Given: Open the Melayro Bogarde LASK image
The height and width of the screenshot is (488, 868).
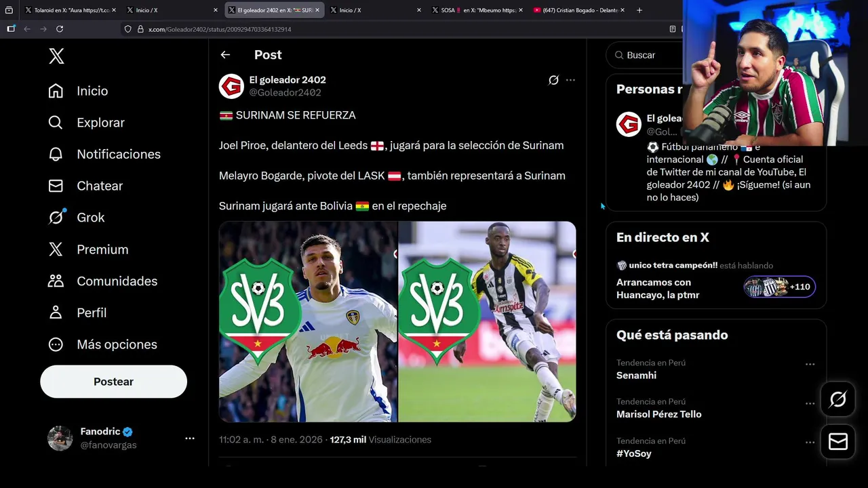Looking at the screenshot, I should tap(487, 321).
